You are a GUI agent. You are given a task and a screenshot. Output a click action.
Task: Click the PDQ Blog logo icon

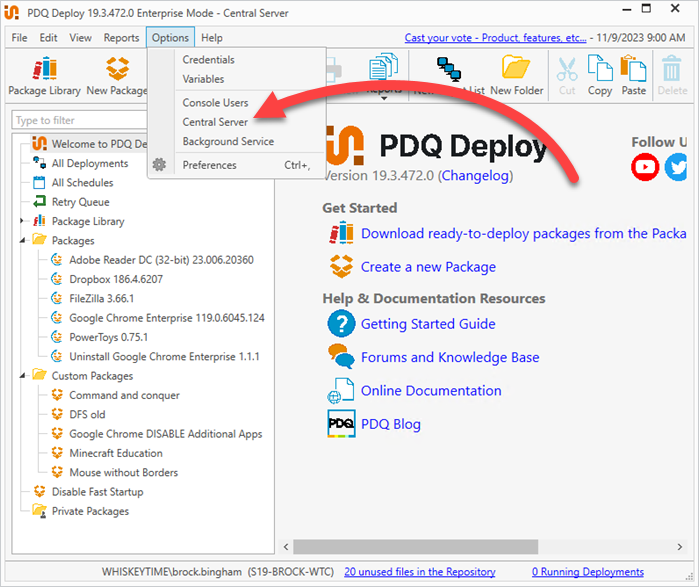tap(341, 423)
